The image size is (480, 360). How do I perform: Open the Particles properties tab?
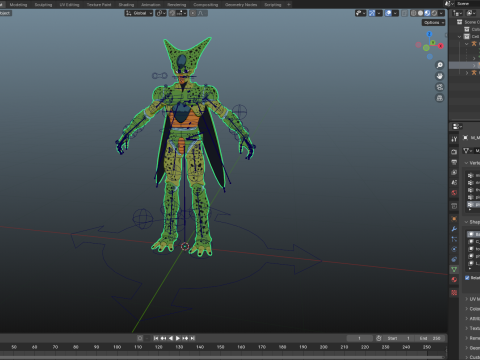(454, 239)
